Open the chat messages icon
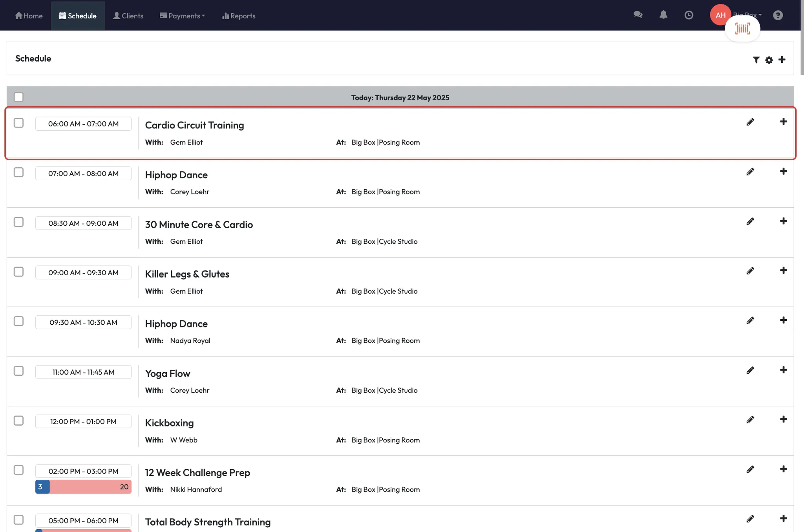 tap(638, 15)
